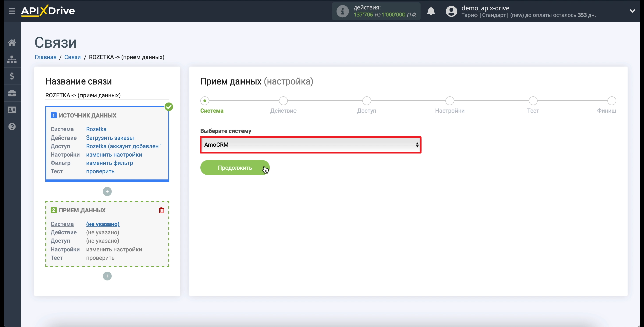This screenshot has height=327, width=644.
Task: Click the Тариф Стандарт info text
Action: (x=528, y=15)
